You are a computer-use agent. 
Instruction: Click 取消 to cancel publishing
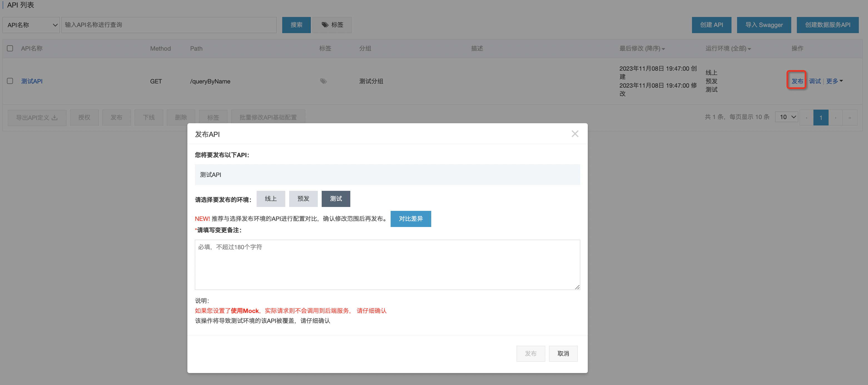563,353
